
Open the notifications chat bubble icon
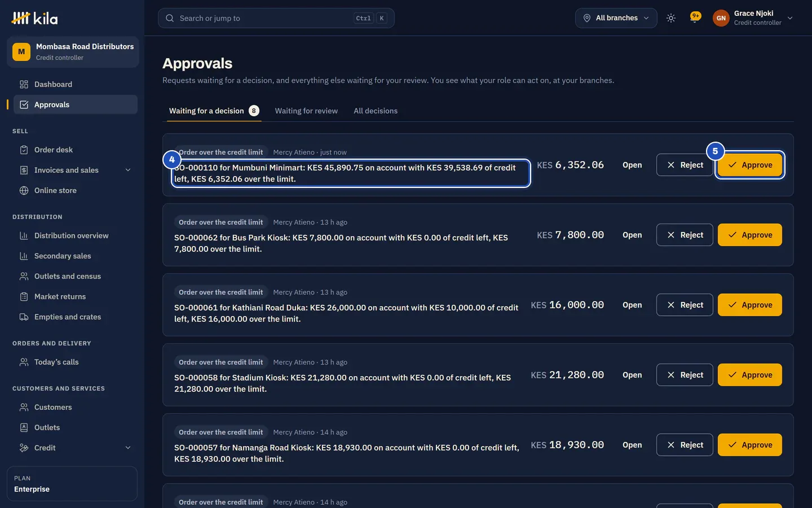[x=695, y=17]
